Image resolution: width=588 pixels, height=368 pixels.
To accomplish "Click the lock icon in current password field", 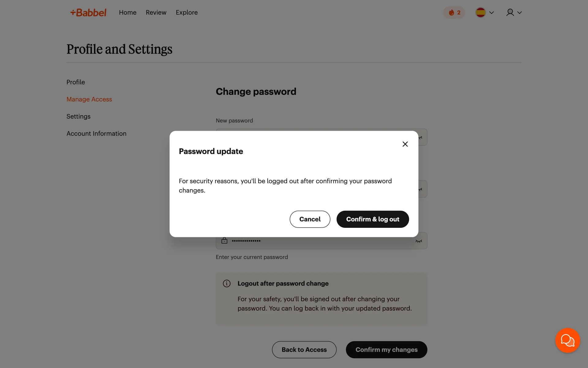I will 224,241.
